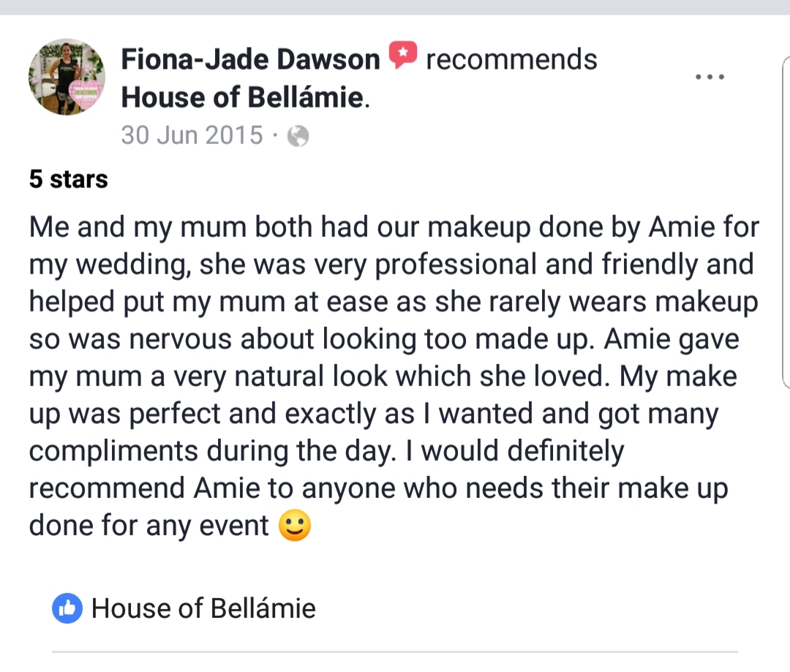This screenshot has width=790, height=672.
Task: Click the gray bar above the post
Action: pyautogui.click(x=395, y=7)
